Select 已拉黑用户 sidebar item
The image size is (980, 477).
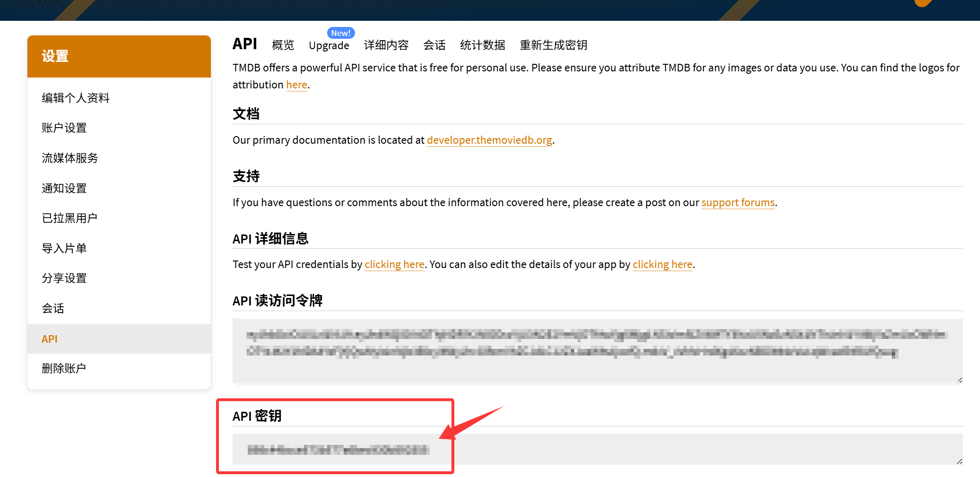pyautogui.click(x=69, y=218)
